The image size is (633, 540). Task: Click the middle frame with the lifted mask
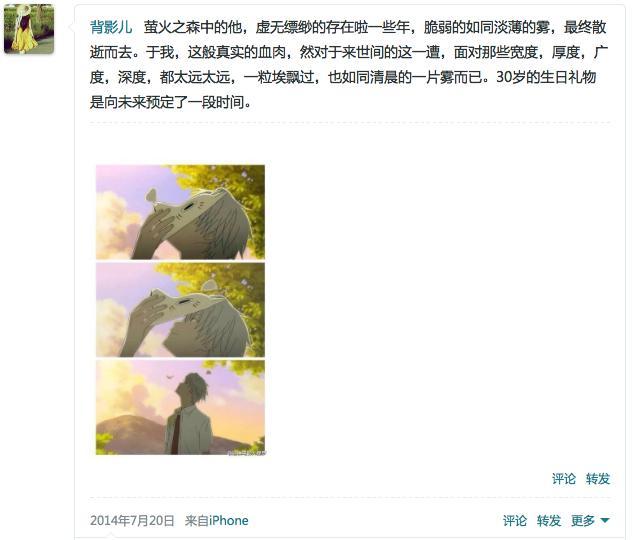click(180, 310)
